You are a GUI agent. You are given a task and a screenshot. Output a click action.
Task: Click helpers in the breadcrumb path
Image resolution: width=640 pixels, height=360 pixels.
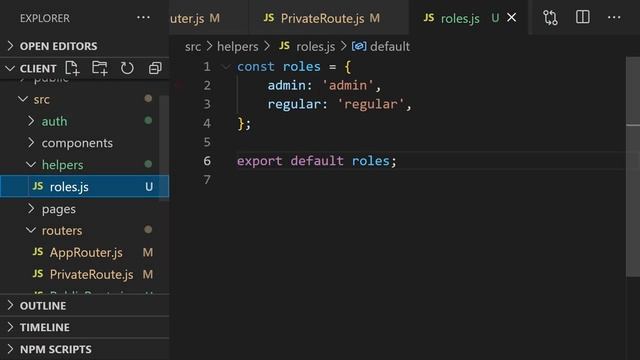pos(238,47)
